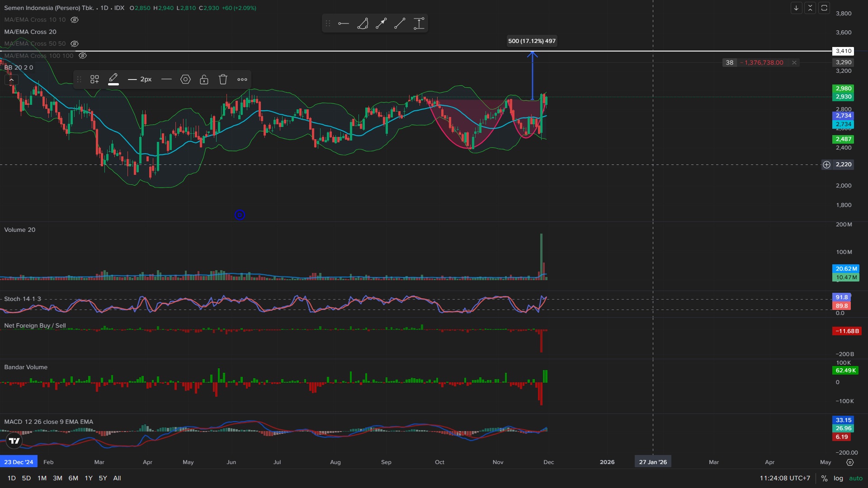Viewport: 868px width, 488px height.
Task: Collapse the indicator legend with chevron
Action: coord(11,80)
